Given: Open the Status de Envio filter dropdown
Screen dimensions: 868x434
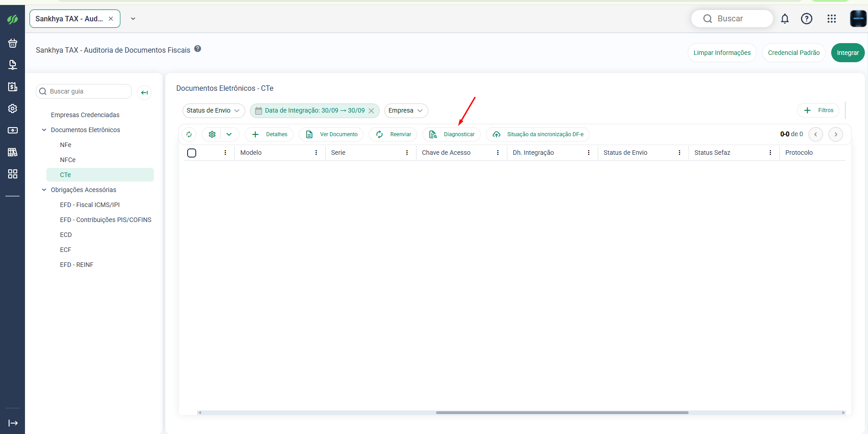Looking at the screenshot, I should click(x=213, y=111).
